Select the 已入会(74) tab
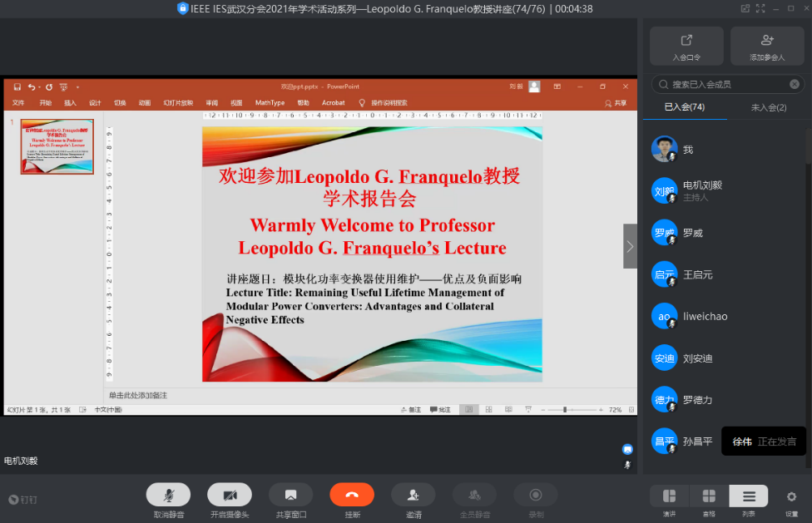 (685, 107)
